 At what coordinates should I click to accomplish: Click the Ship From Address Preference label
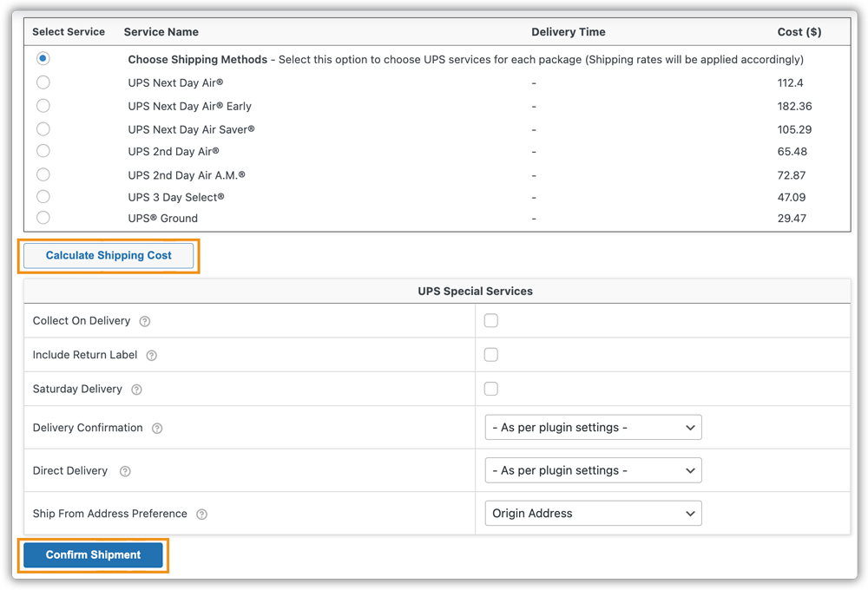click(x=109, y=514)
